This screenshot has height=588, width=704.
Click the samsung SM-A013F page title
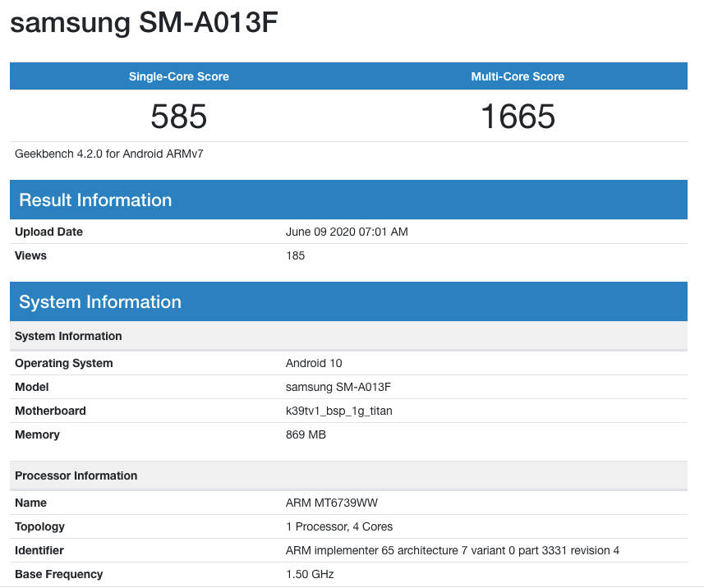tap(144, 22)
